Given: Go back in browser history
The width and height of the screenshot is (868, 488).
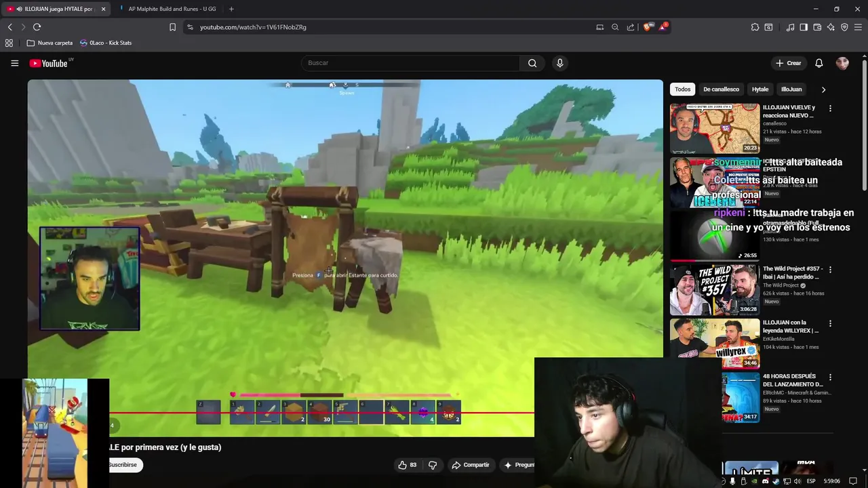Looking at the screenshot, I should pyautogui.click(x=9, y=27).
